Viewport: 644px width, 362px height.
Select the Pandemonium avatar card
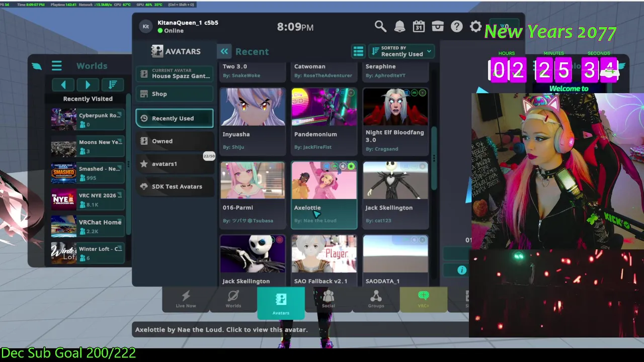[324, 121]
